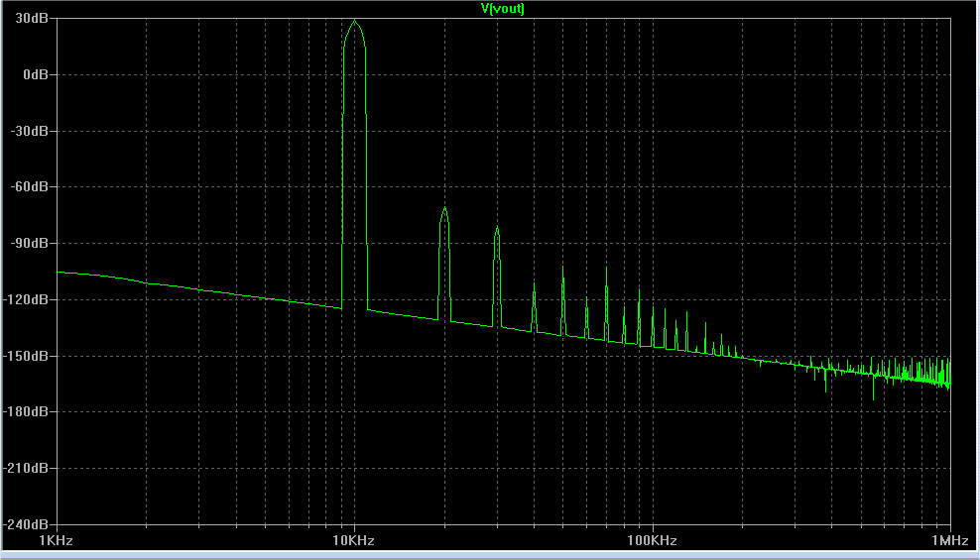The width and height of the screenshot is (980, 560).
Task: Click the 0dB vertical axis label
Action: click(36, 74)
